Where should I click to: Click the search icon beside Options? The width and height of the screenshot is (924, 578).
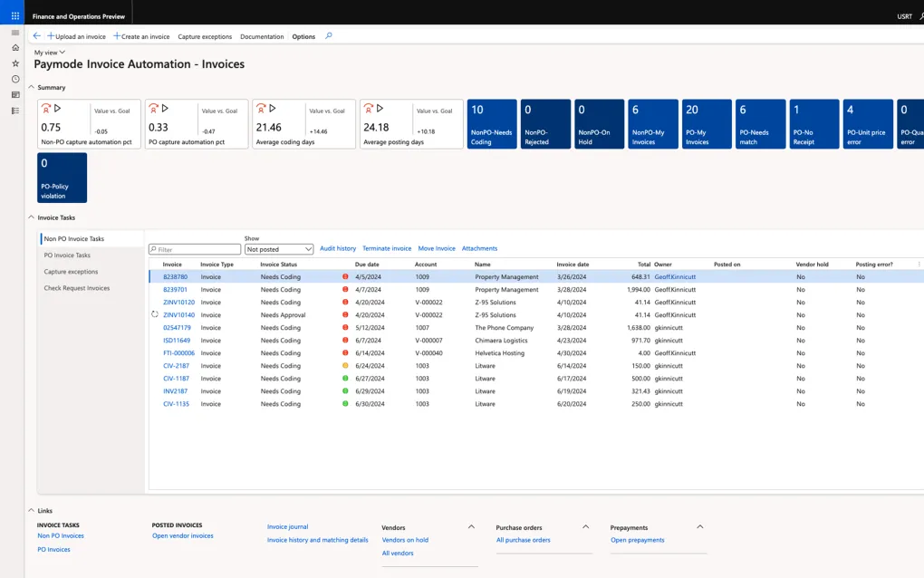(329, 36)
